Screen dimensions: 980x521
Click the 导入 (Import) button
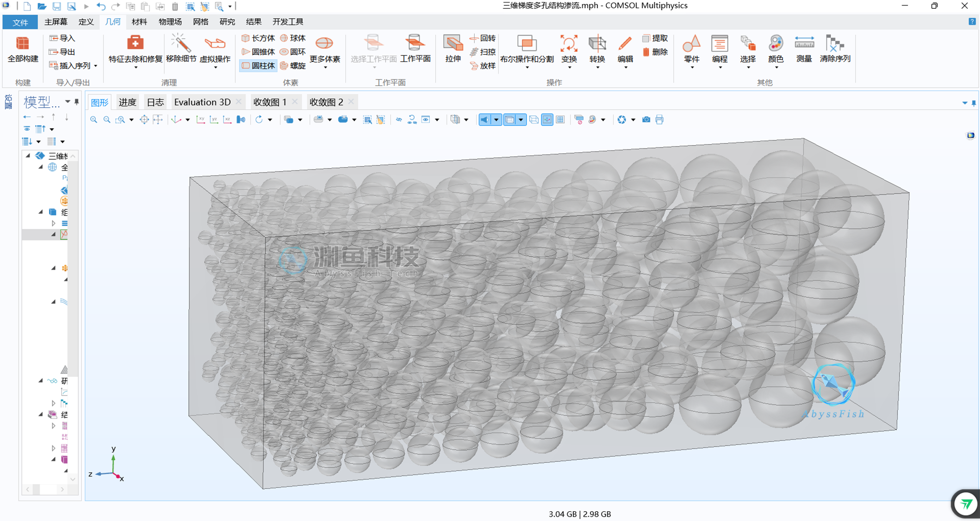point(62,38)
